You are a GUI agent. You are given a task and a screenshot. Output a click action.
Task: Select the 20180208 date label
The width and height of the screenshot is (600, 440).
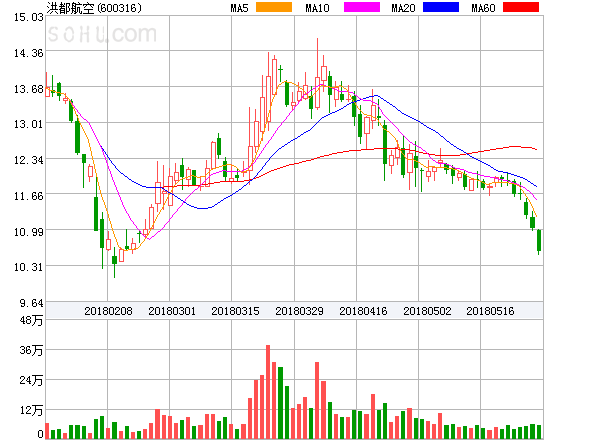[109, 312]
